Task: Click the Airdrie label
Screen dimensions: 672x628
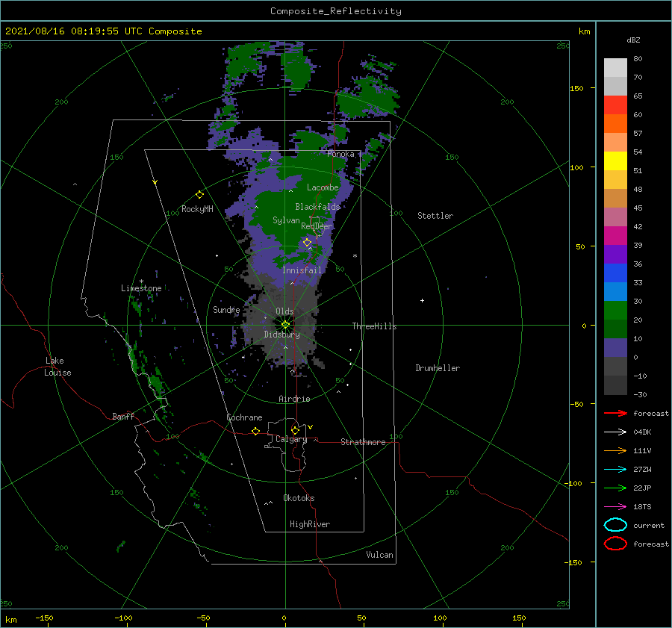Action: click(294, 399)
